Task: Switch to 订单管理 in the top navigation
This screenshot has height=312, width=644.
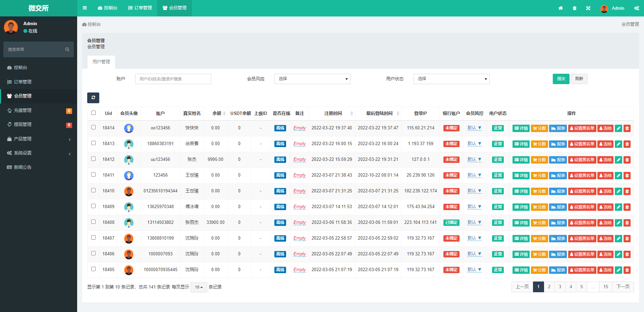Action: pos(140,8)
